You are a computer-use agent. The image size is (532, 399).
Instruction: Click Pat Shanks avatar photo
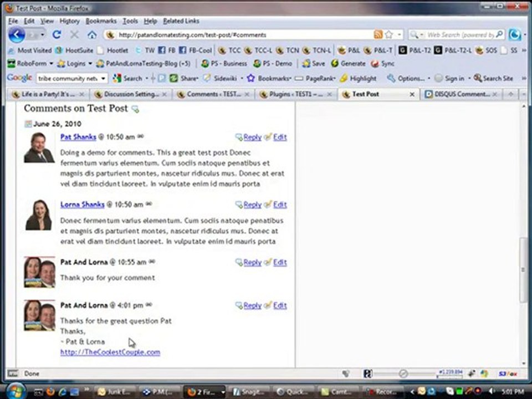(39, 147)
